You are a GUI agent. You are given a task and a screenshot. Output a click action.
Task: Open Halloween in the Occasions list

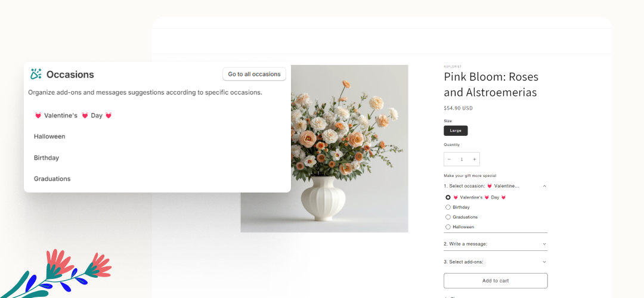click(x=49, y=136)
